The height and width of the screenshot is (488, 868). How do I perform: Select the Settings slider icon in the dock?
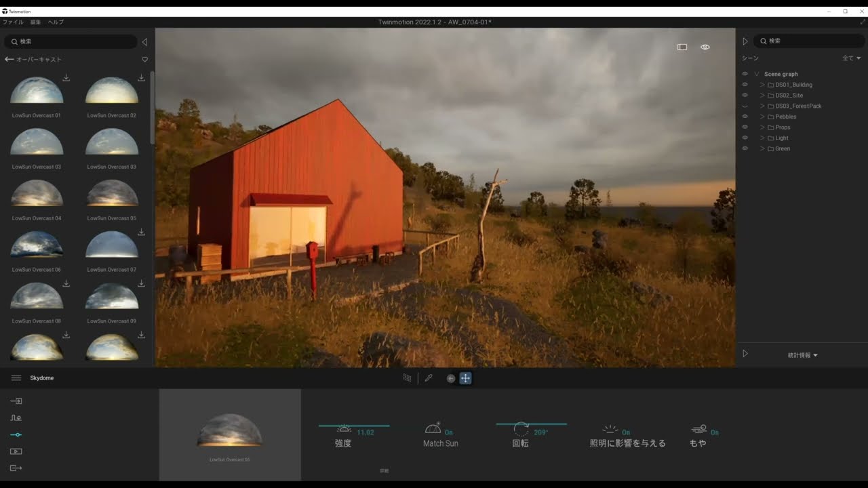[x=16, y=434]
